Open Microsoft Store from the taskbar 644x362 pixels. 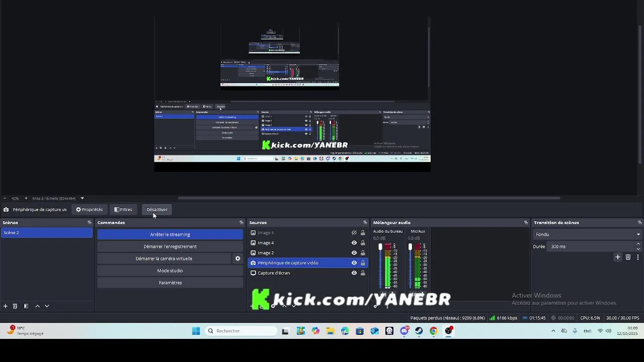(359, 331)
